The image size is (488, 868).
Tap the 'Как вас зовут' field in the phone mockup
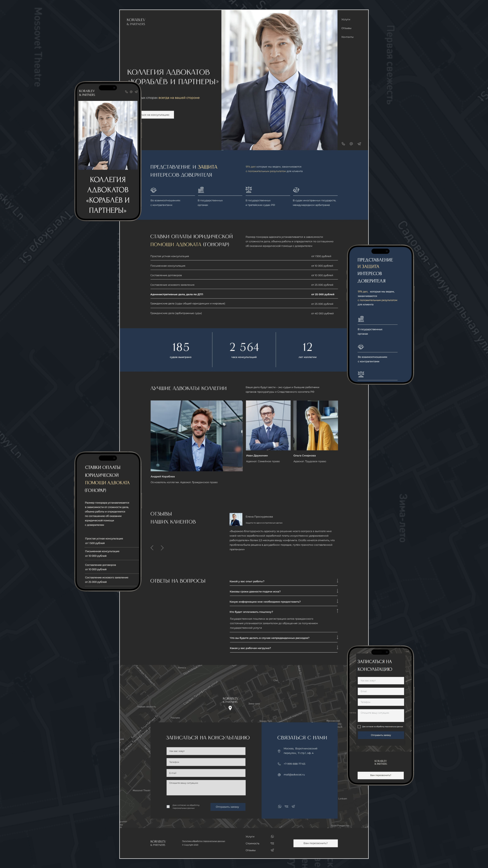(x=380, y=680)
